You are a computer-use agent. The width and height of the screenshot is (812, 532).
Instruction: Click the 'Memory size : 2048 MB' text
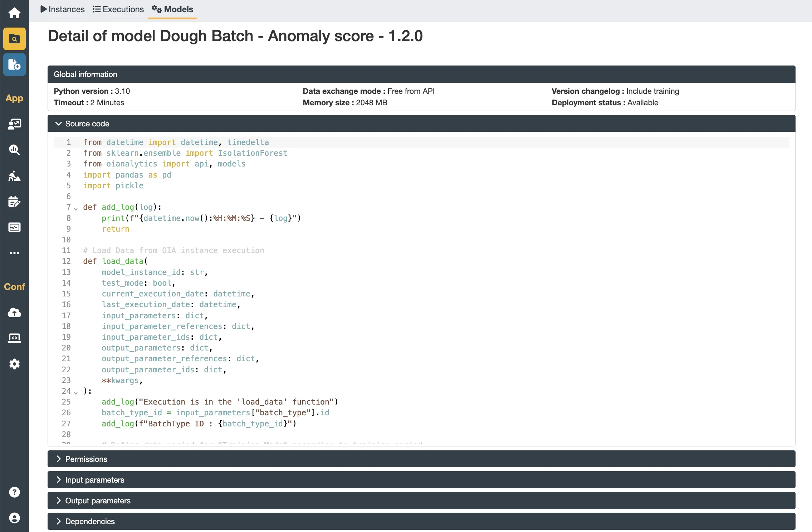[345, 102]
